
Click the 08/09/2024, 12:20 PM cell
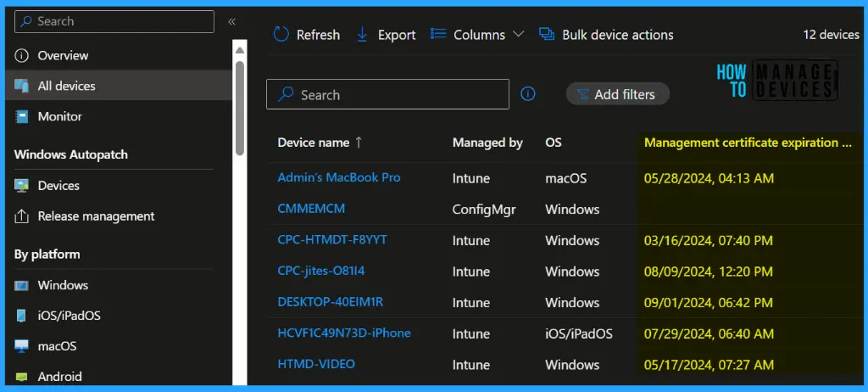click(x=709, y=272)
